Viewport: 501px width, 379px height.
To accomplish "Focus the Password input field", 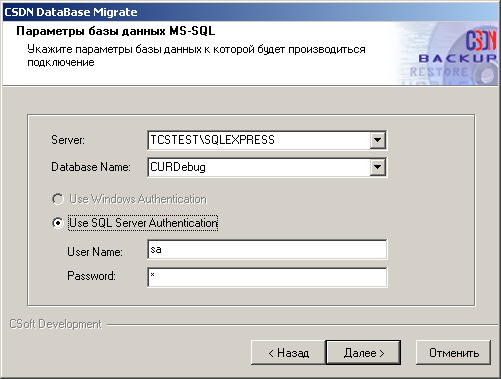I will 267,277.
